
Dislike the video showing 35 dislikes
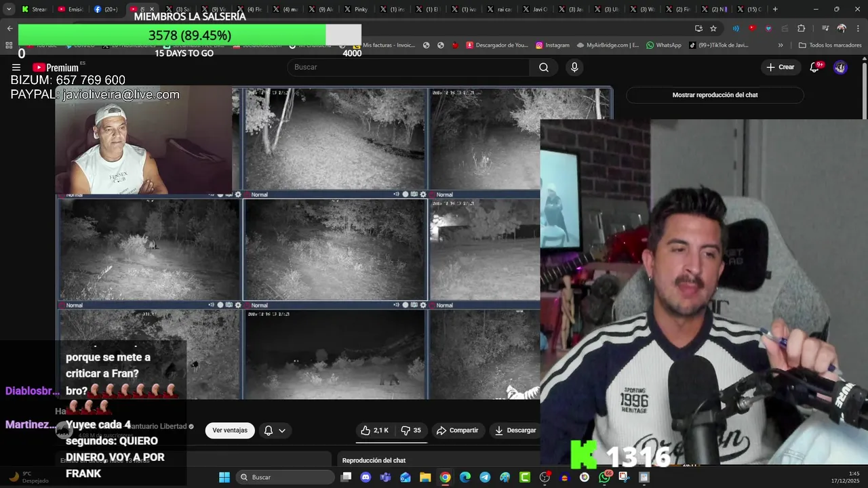coord(411,430)
